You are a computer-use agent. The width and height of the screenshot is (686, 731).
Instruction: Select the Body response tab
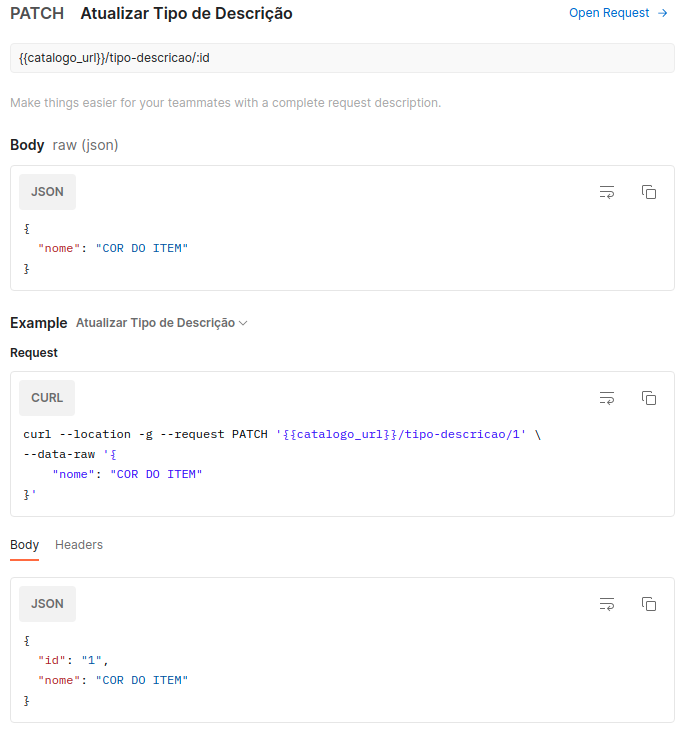(x=25, y=545)
